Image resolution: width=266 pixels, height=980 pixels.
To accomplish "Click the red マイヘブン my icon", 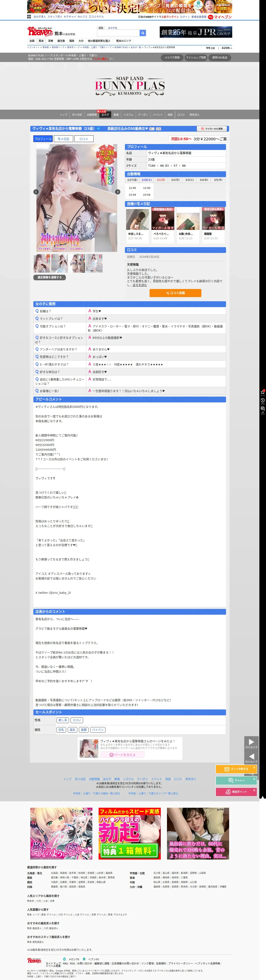I will [x=210, y=17].
